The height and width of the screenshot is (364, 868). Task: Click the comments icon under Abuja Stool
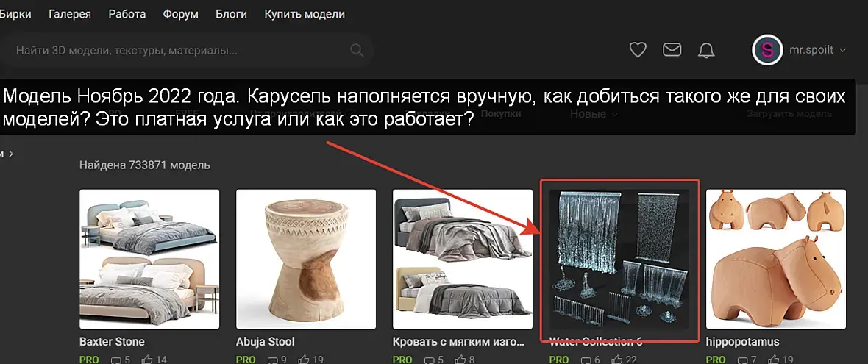(273, 360)
